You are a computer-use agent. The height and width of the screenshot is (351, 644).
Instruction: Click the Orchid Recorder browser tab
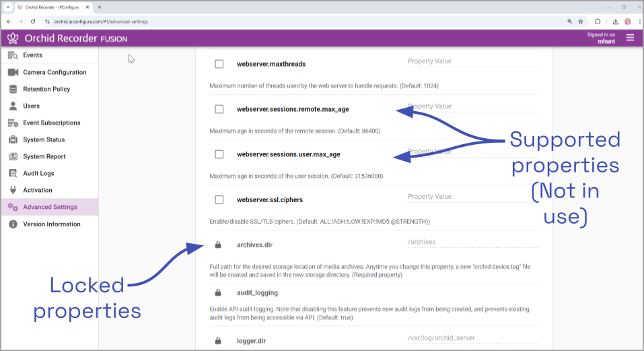coord(53,7)
